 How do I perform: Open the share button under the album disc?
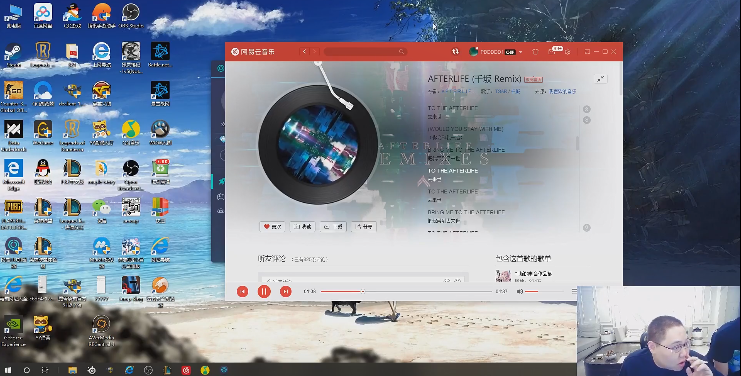coord(363,227)
